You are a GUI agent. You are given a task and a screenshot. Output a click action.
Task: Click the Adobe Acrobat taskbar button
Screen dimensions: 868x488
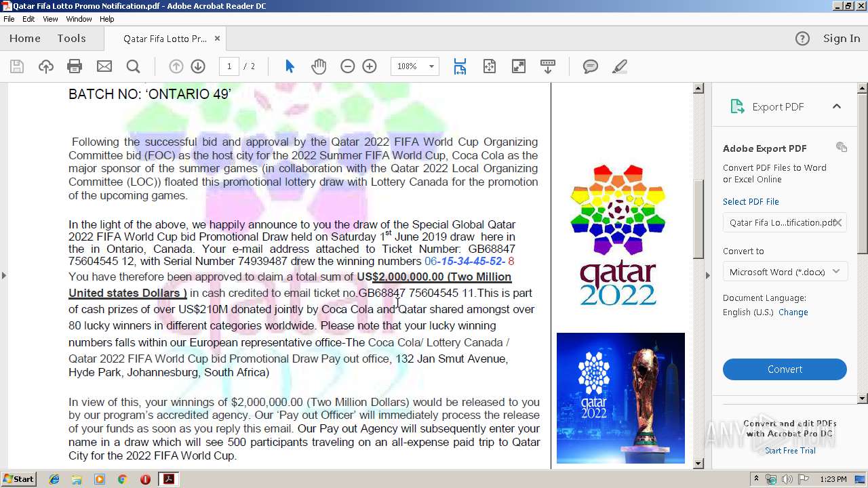pos(168,479)
